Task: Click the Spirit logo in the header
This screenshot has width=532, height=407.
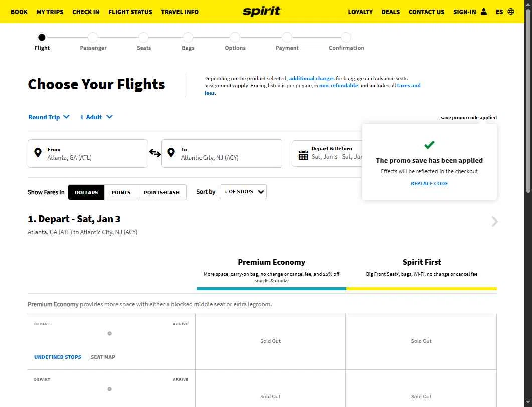Action: click(x=262, y=12)
